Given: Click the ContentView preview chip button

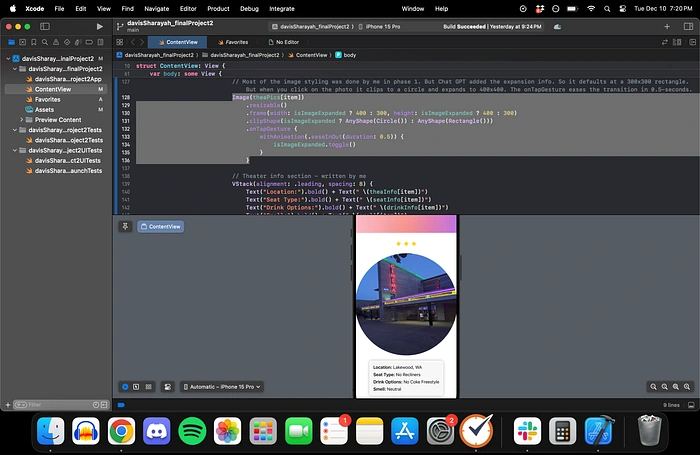Looking at the screenshot, I should [161, 227].
